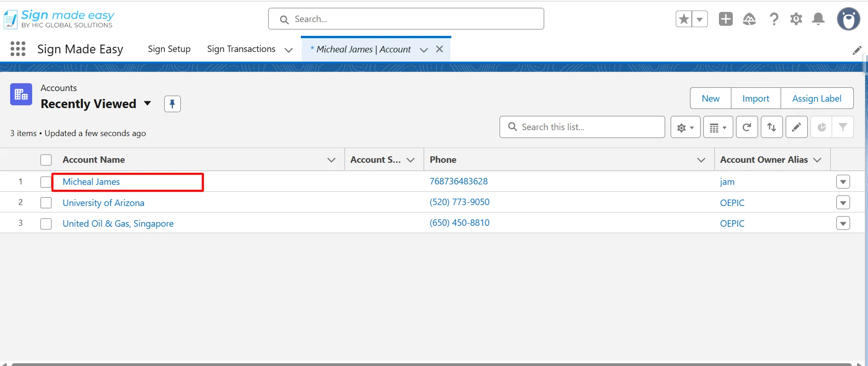Show row actions for United Oil & Gas
868x366 pixels.
843,223
